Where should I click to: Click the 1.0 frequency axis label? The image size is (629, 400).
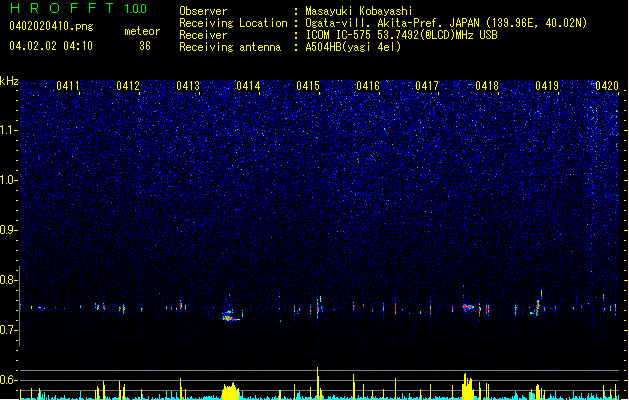click(9, 180)
